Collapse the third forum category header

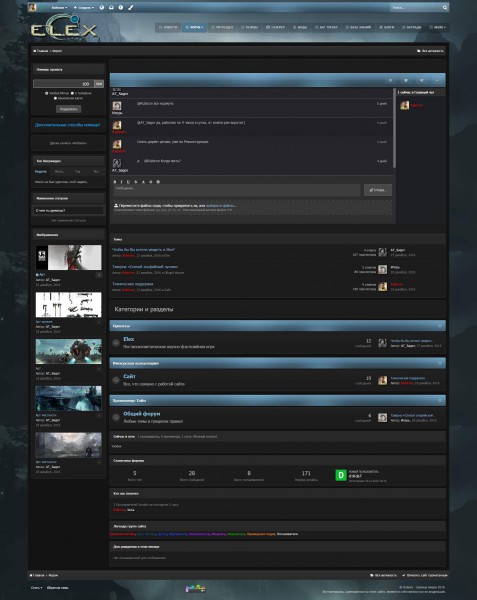click(x=440, y=401)
